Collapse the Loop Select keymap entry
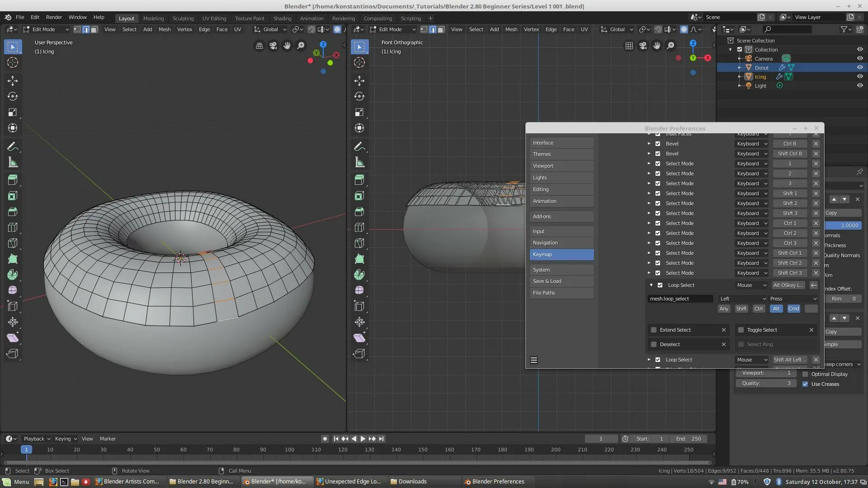Screen dimensions: 868x488 [x=651, y=285]
